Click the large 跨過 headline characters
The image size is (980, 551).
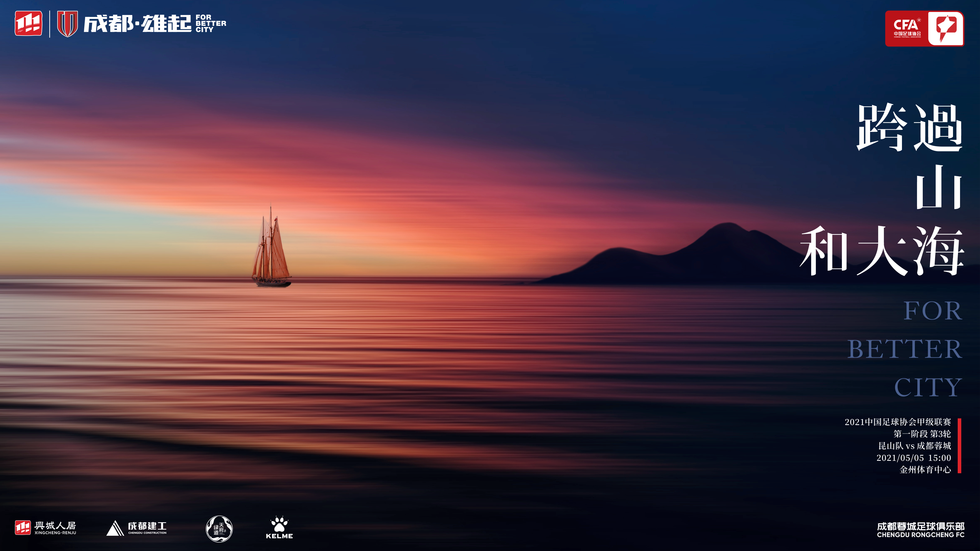tap(909, 128)
